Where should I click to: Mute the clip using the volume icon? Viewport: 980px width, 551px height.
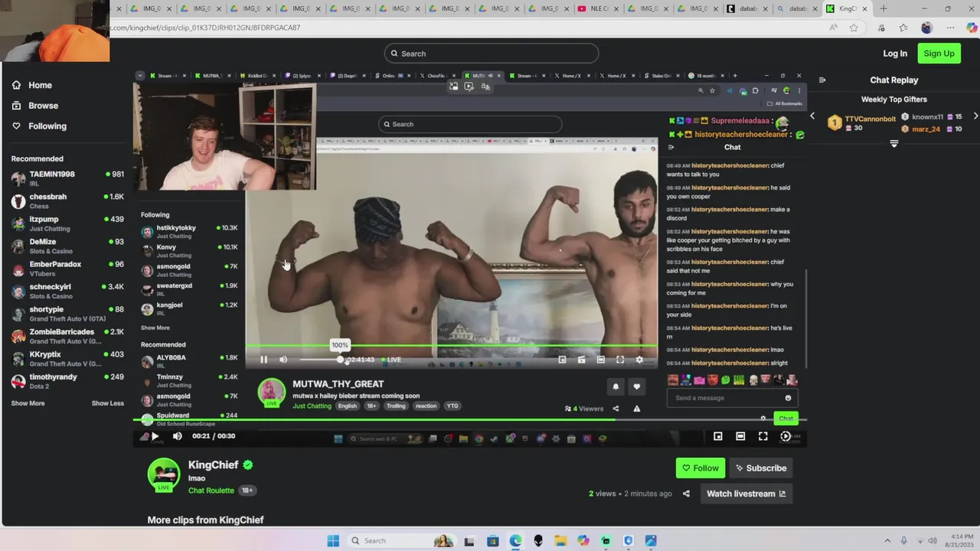coord(178,436)
